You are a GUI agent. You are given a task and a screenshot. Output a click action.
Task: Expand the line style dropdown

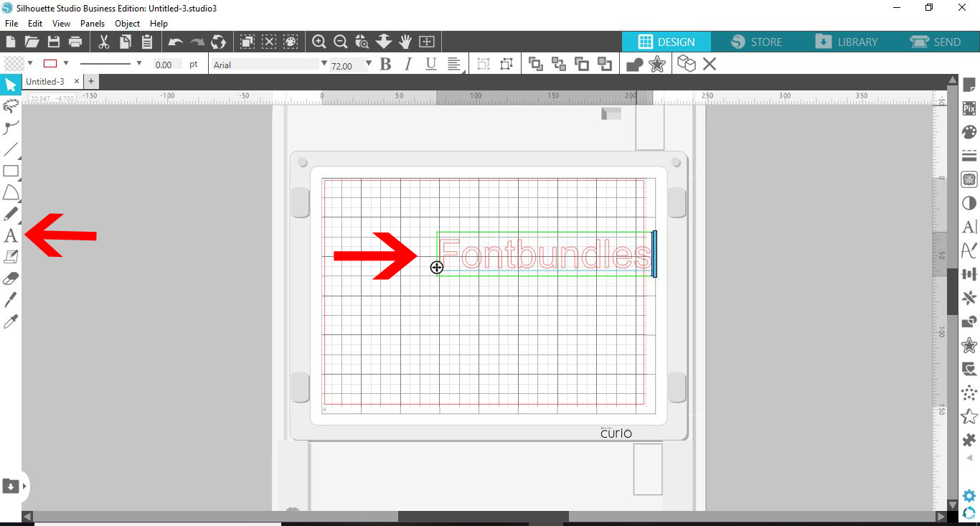[x=138, y=64]
